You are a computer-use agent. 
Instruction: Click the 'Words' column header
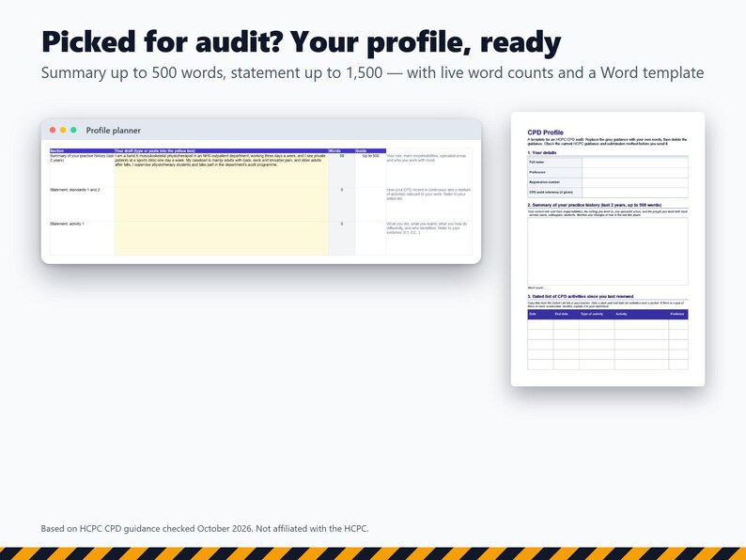(342, 151)
